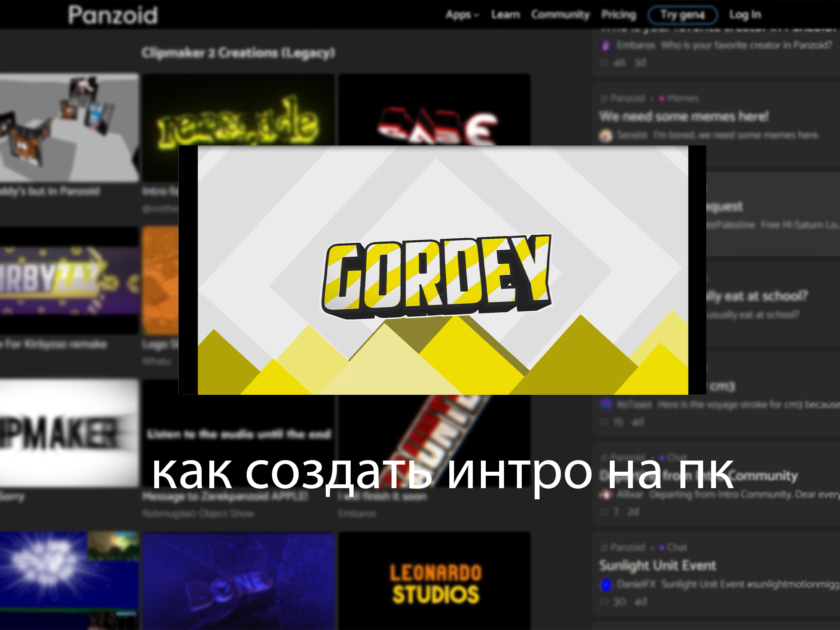The height and width of the screenshot is (630, 840).
Task: Open the Leonardo Studios thumbnail
Action: pos(434,581)
